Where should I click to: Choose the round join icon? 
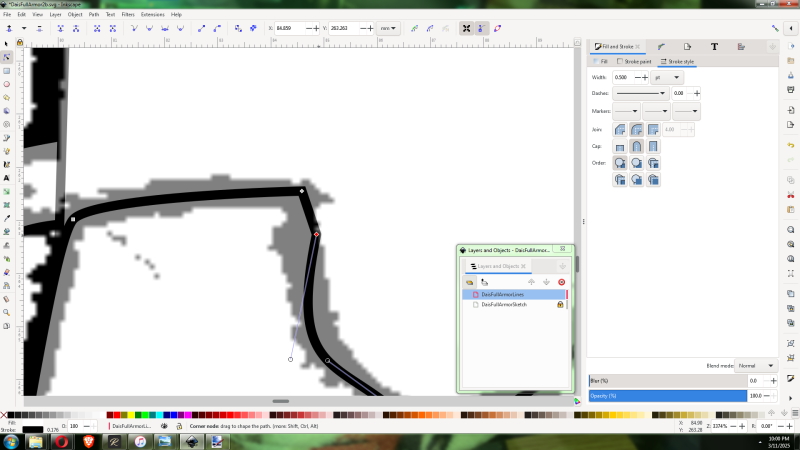coord(636,129)
